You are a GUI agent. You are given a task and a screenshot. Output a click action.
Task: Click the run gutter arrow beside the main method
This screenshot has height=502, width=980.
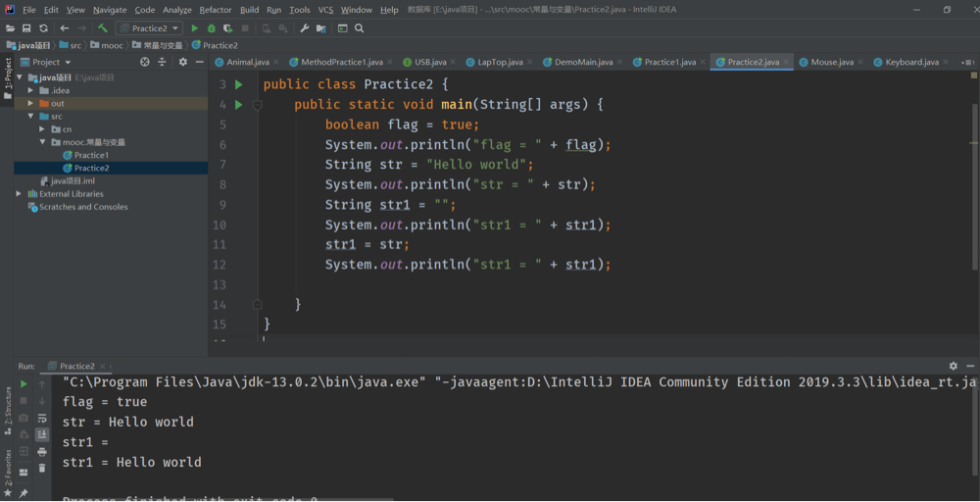pos(239,105)
